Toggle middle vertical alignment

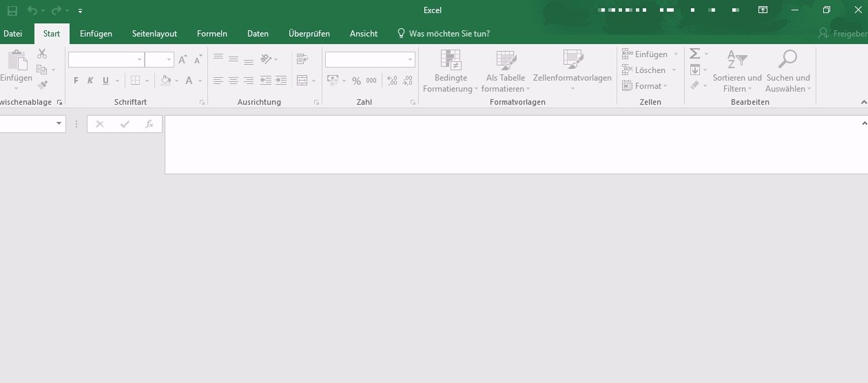click(x=234, y=59)
